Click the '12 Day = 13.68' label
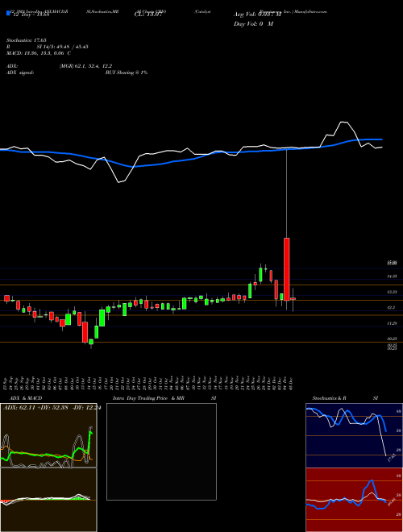This screenshot has width=403, height=532. [32, 15]
